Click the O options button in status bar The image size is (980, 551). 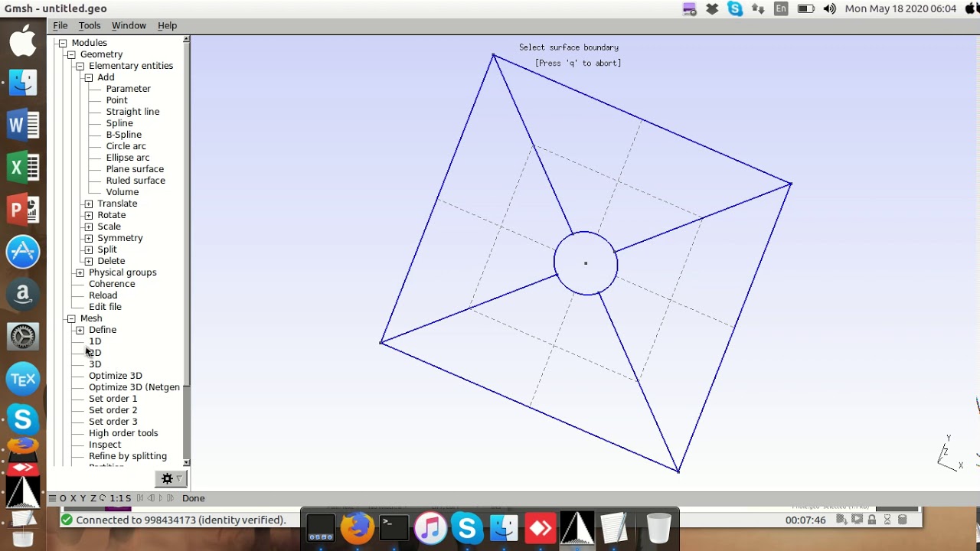point(64,498)
